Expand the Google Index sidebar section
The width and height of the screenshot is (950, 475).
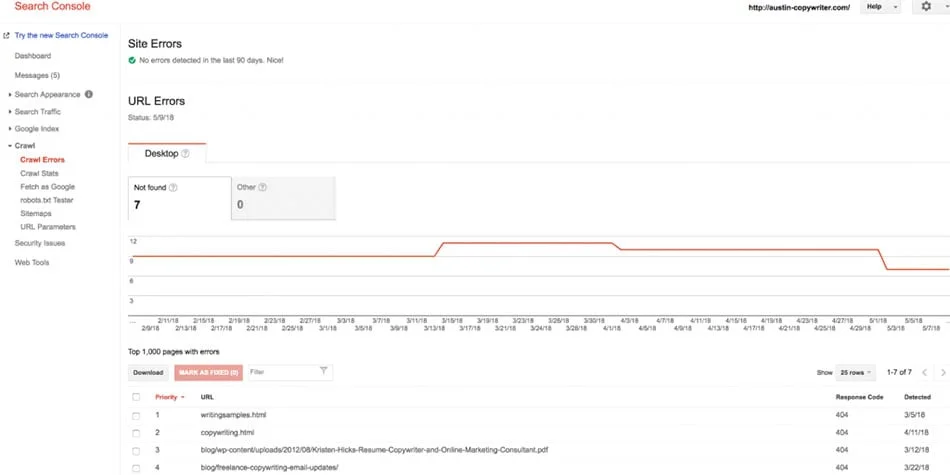[x=36, y=129]
